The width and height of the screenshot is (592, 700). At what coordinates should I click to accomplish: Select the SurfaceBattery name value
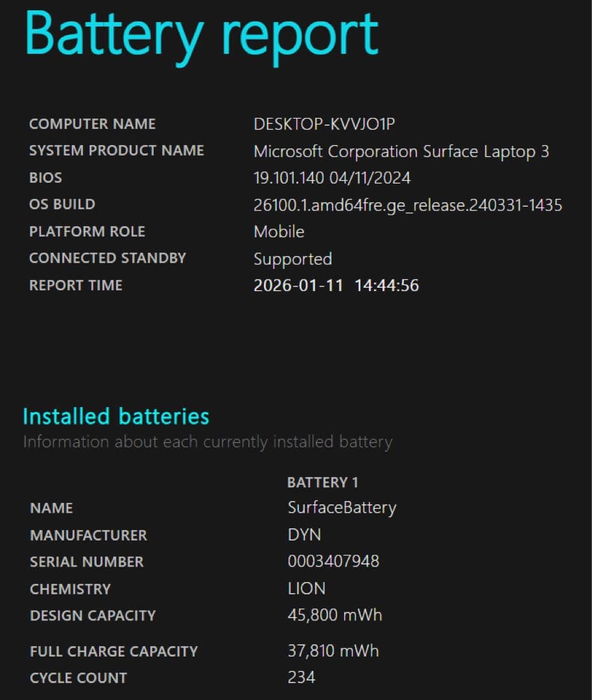click(342, 507)
